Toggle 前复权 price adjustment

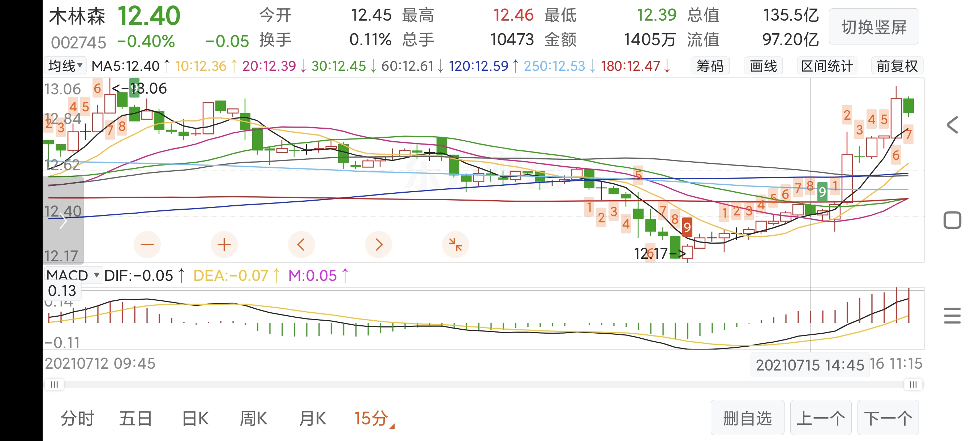(897, 66)
